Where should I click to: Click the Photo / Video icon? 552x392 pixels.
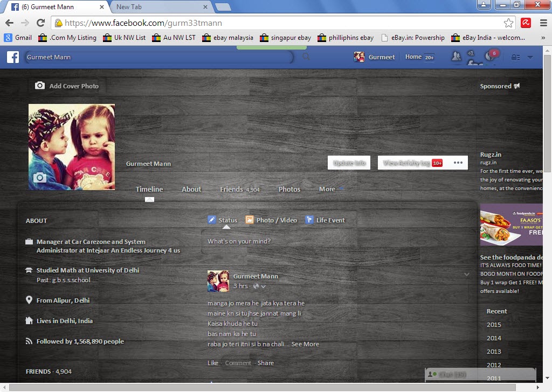249,220
